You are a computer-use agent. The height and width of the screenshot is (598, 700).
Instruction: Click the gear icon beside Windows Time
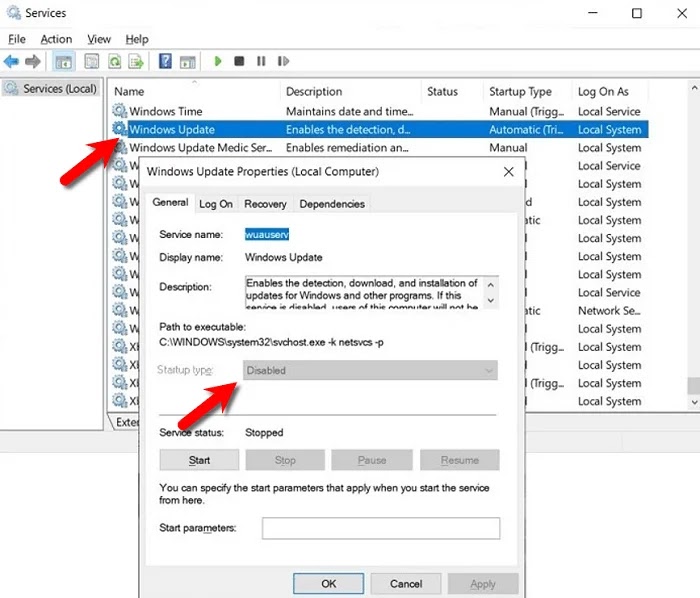120,110
